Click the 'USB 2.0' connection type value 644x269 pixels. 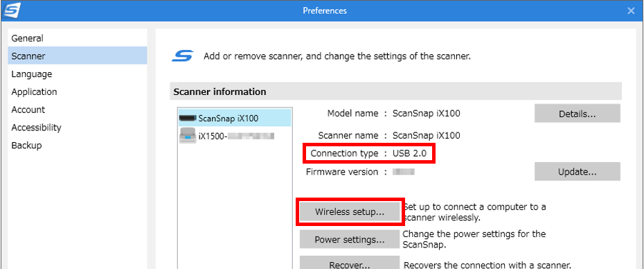pyautogui.click(x=409, y=154)
